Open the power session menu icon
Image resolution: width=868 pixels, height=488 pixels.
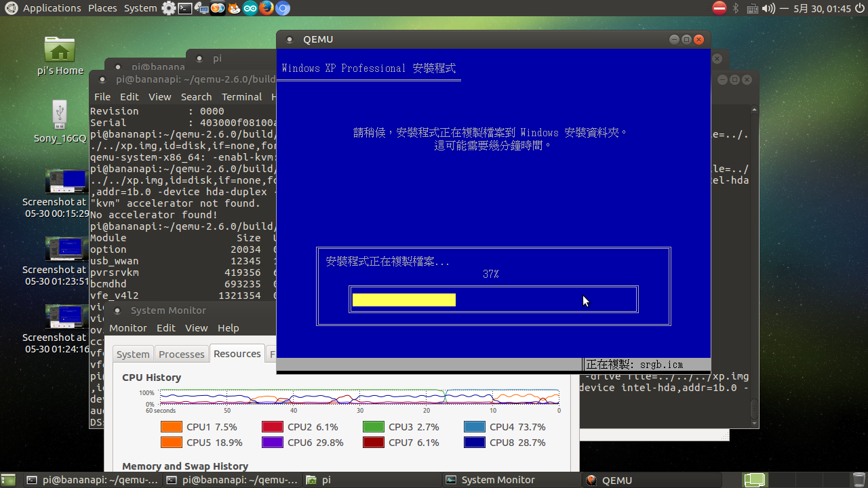[x=859, y=8]
